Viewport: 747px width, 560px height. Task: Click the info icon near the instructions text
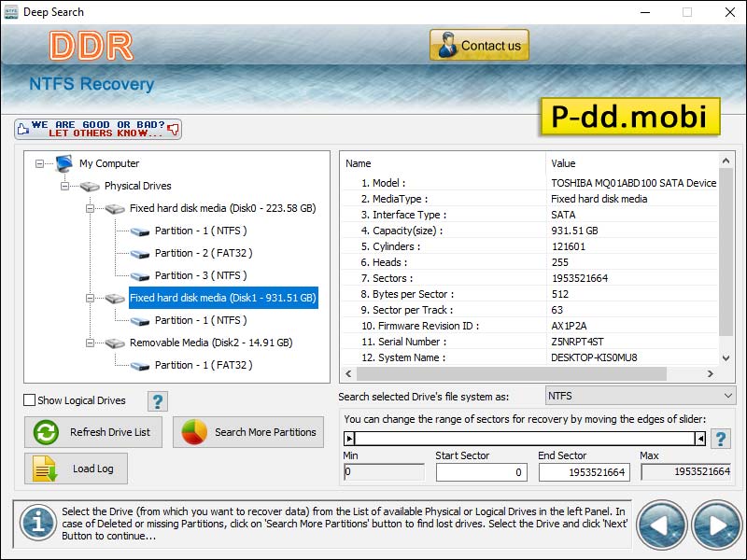click(37, 525)
